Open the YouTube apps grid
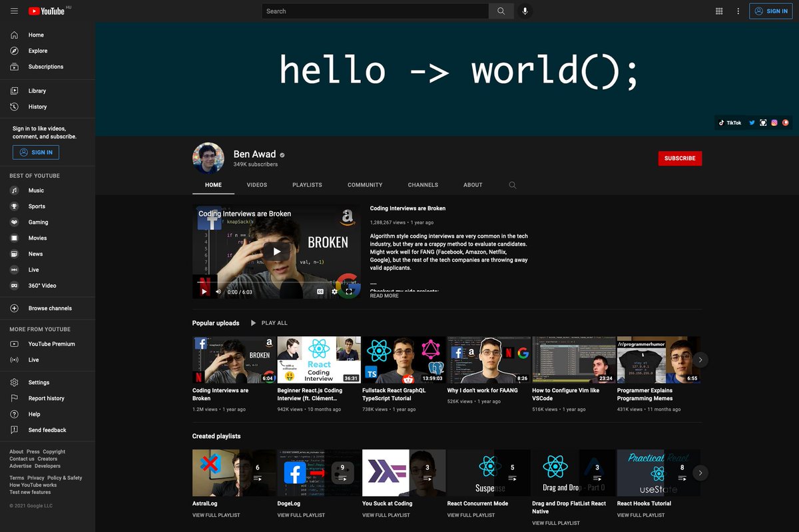Viewport: 799px width, 532px height. pyautogui.click(x=719, y=11)
